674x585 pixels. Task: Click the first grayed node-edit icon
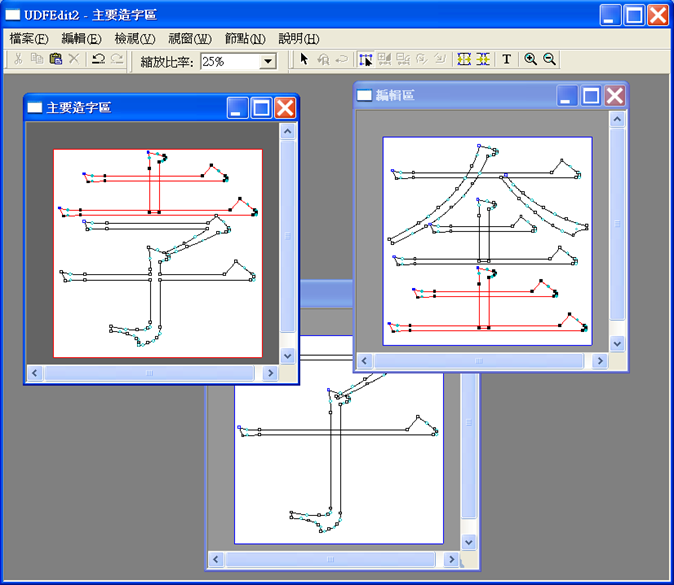pyautogui.click(x=384, y=59)
